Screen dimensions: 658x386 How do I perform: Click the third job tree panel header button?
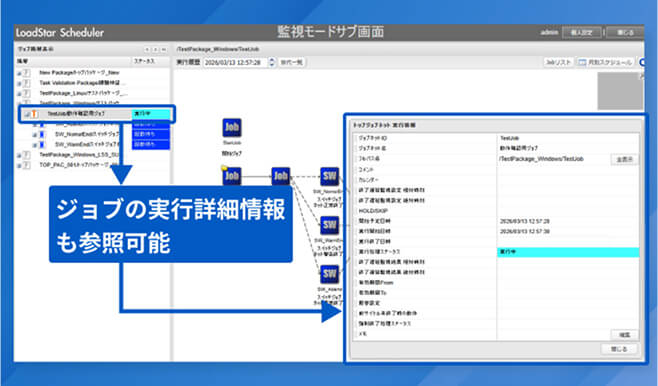point(164,50)
